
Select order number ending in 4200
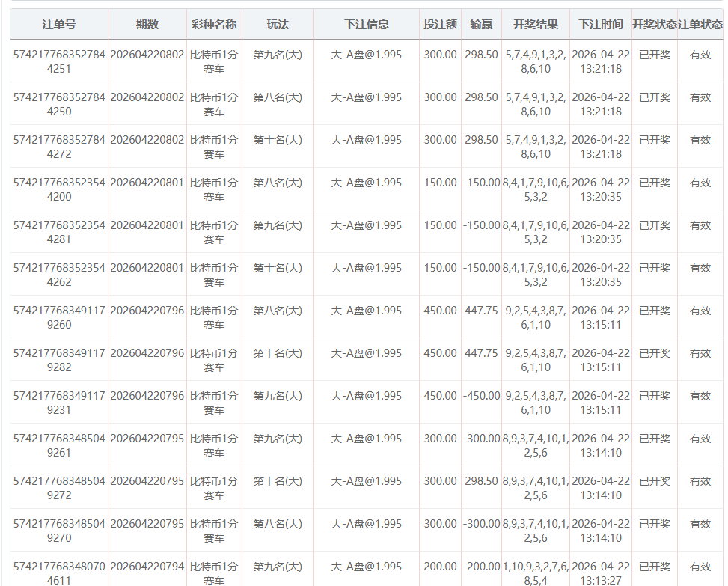[x=58, y=189]
